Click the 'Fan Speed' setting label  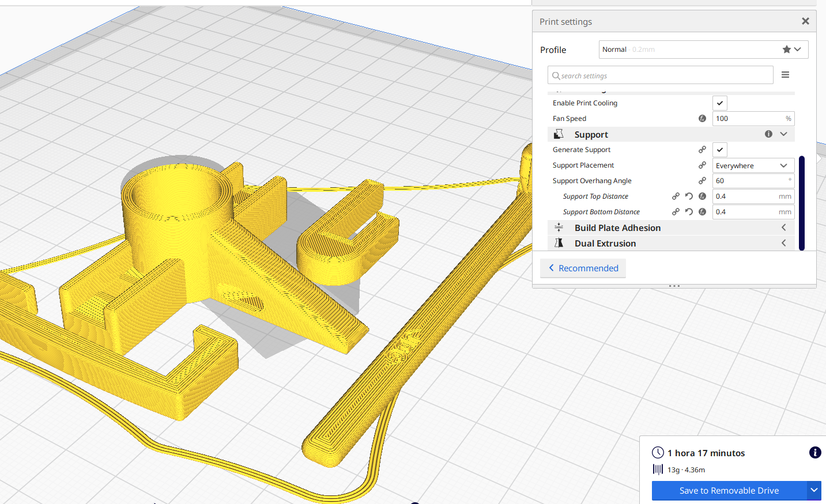pyautogui.click(x=569, y=119)
